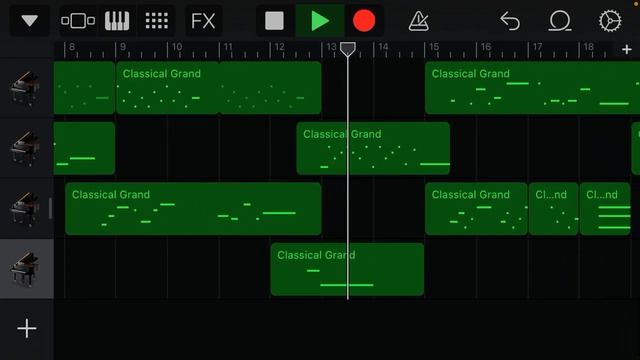Select bar 16 on the ruler
This screenshot has width=640, height=360.
tap(486, 47)
